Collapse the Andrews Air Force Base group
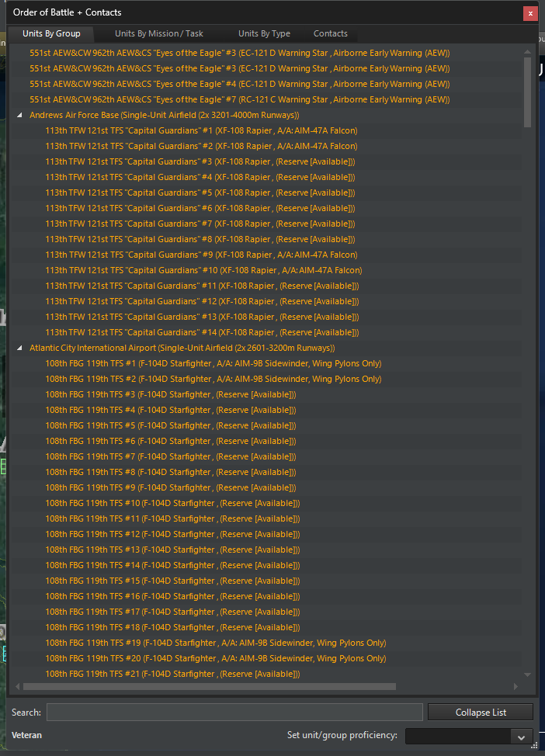Screen dimensions: 545x756 [19, 115]
